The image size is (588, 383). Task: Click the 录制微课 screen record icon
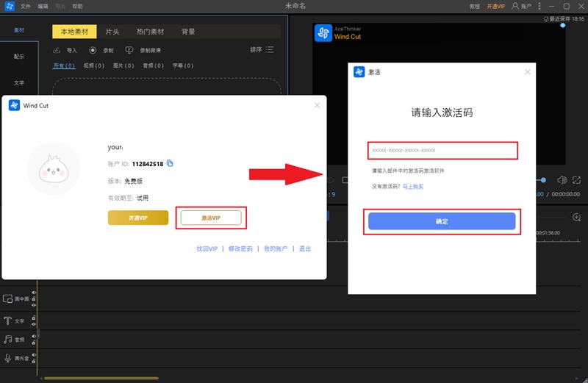click(129, 50)
